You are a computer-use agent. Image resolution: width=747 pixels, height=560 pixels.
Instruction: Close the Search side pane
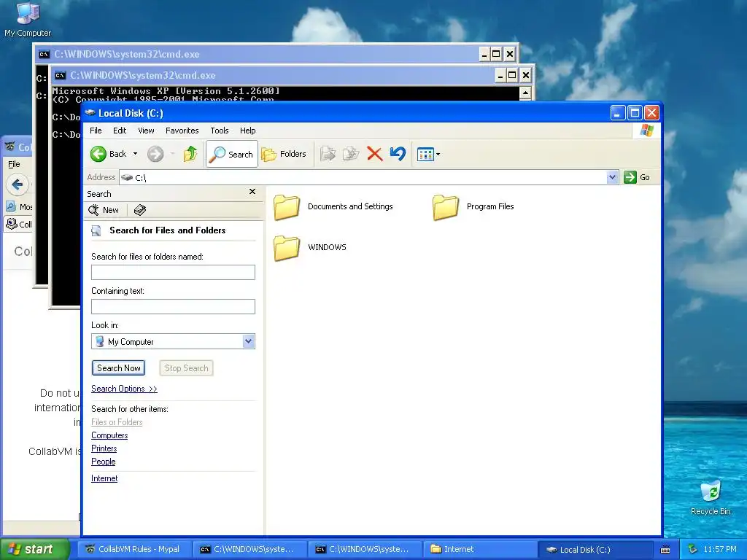[x=252, y=192]
